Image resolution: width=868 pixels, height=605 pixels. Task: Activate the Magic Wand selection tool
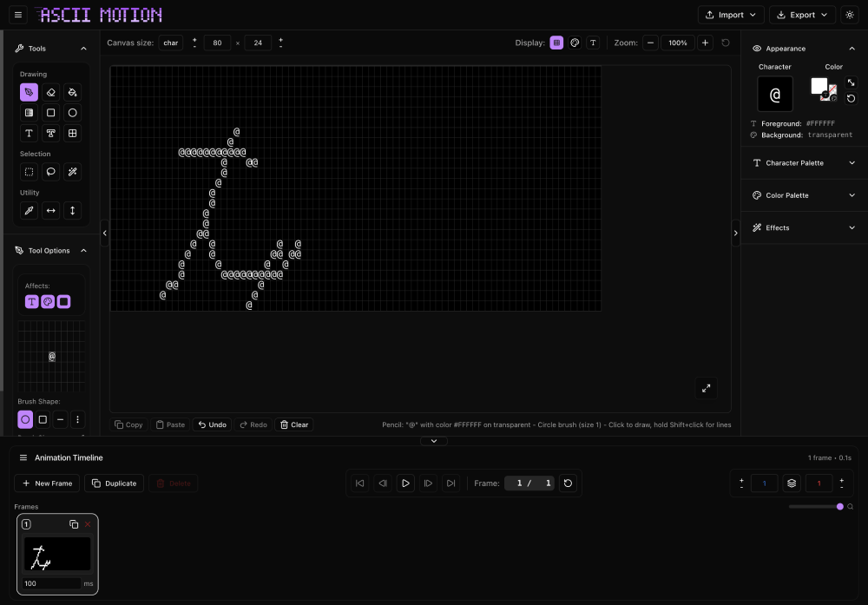point(73,172)
